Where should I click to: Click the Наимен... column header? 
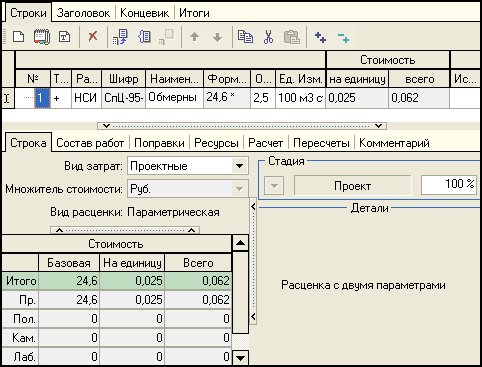[174, 79]
